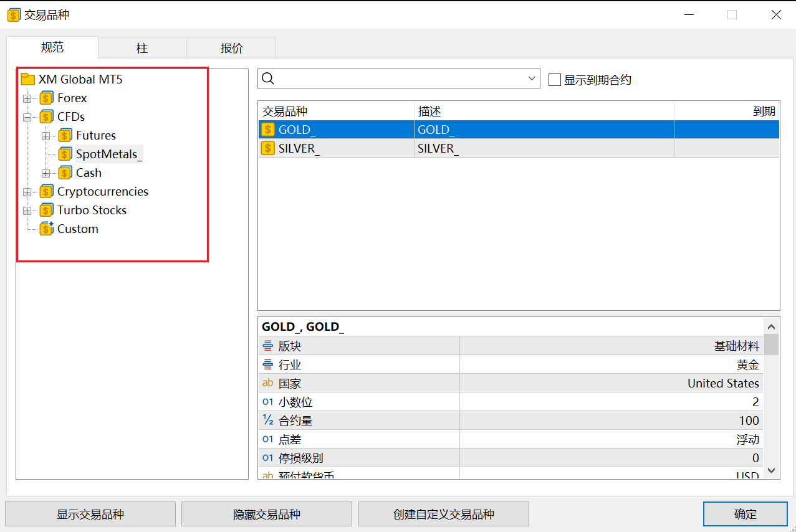Expand the Forex tree node
This screenshot has height=532, width=796.
click(26, 98)
